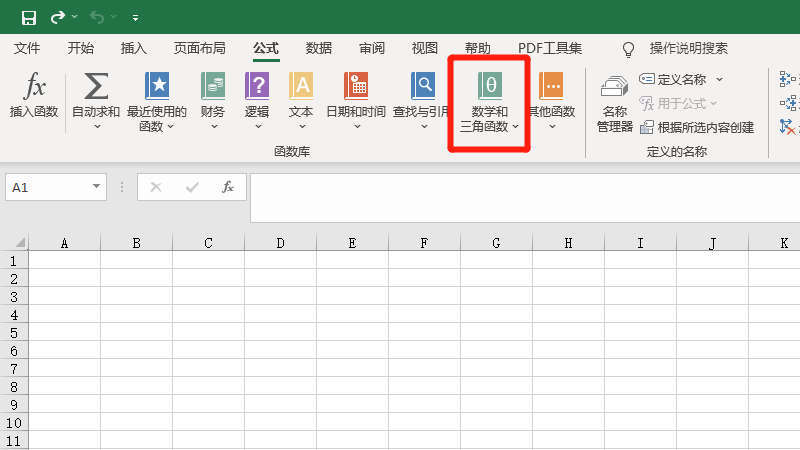
Task: Click in the formula bar input field
Action: tap(520, 197)
